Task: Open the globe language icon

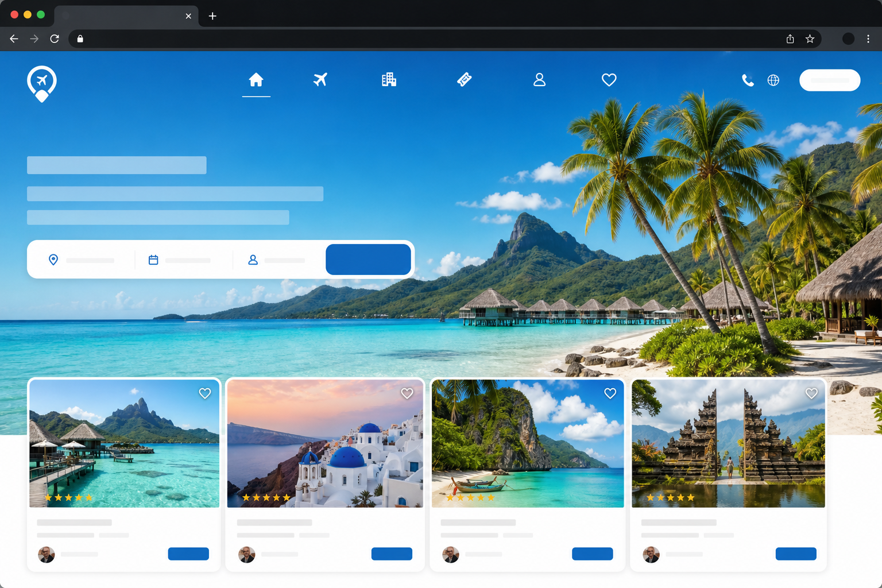Action: [x=773, y=80]
